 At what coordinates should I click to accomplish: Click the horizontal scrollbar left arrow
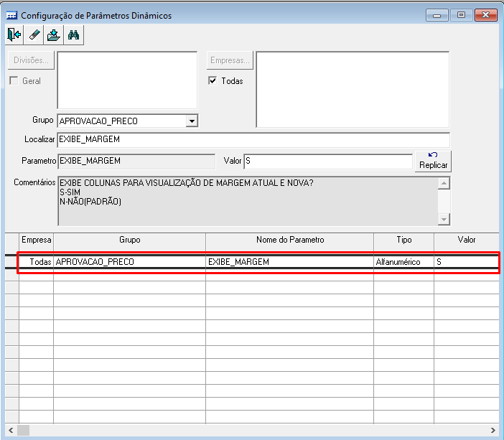(11, 430)
